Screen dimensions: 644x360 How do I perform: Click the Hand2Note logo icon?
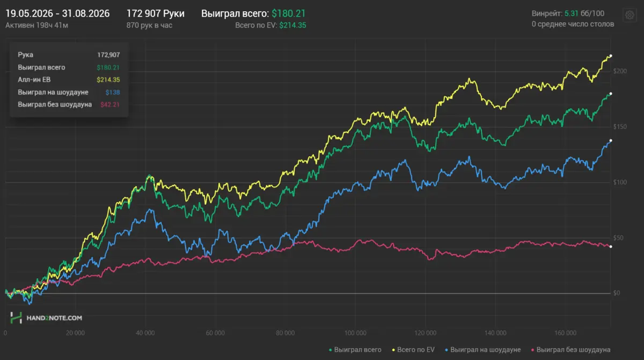click(x=16, y=318)
